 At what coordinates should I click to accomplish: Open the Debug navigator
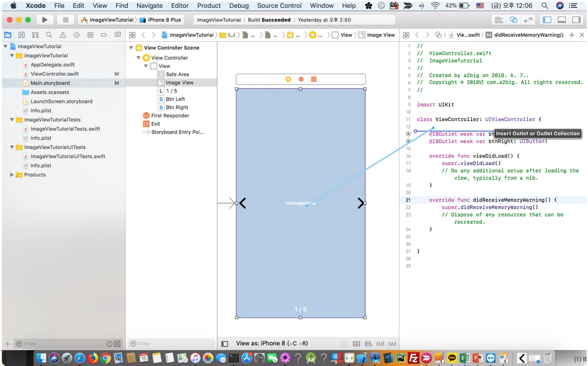tap(90, 35)
